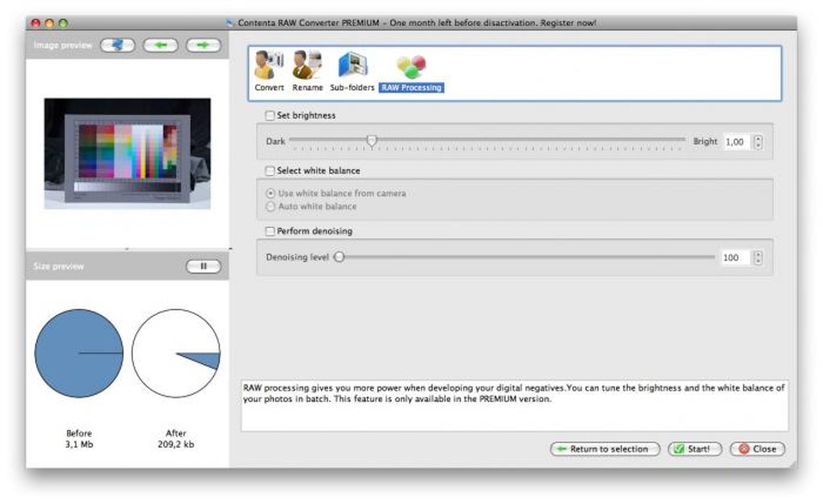The width and height of the screenshot is (823, 504).
Task: Click the 'Size preview' panel label
Action: tap(58, 266)
